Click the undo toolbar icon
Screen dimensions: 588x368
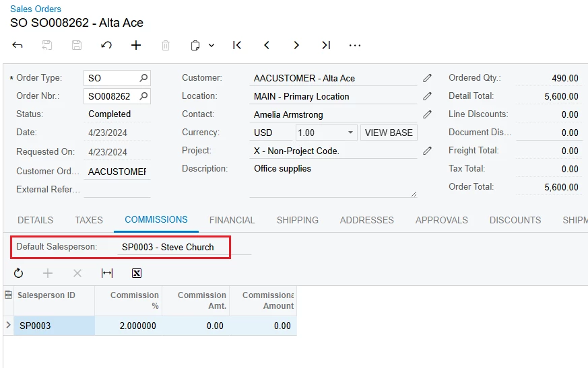(x=106, y=45)
